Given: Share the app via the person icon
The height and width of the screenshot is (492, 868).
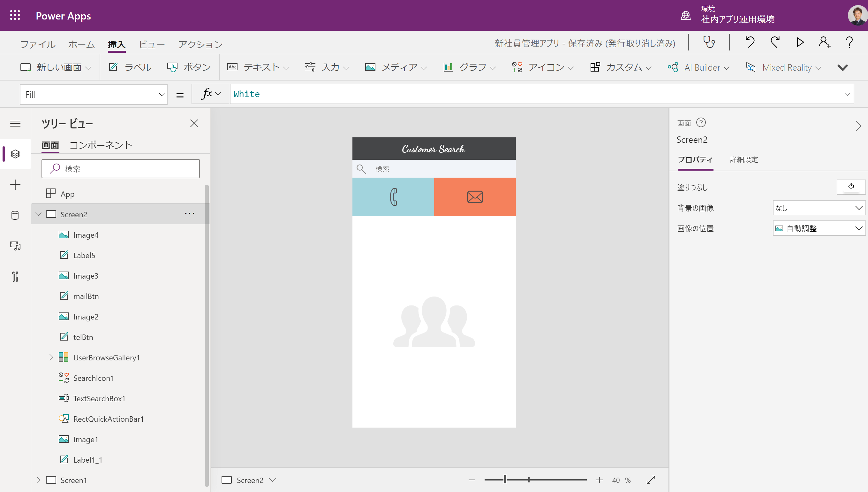Looking at the screenshot, I should 824,42.
